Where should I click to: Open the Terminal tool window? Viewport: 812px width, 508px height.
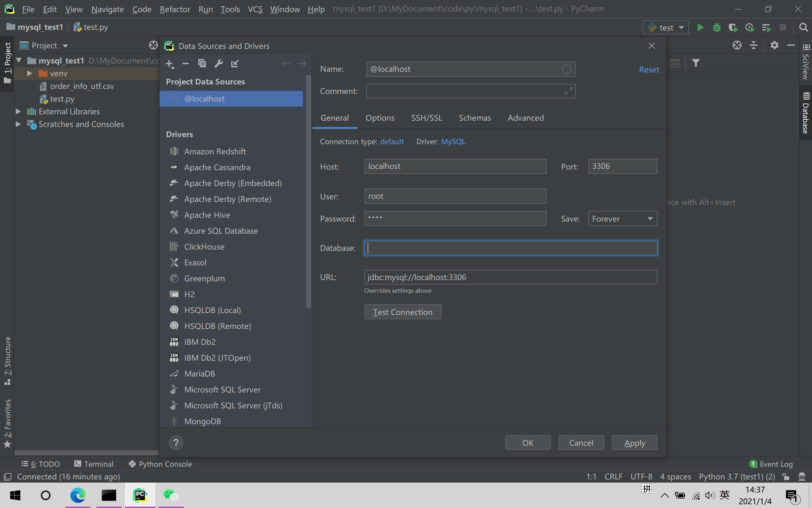point(94,464)
